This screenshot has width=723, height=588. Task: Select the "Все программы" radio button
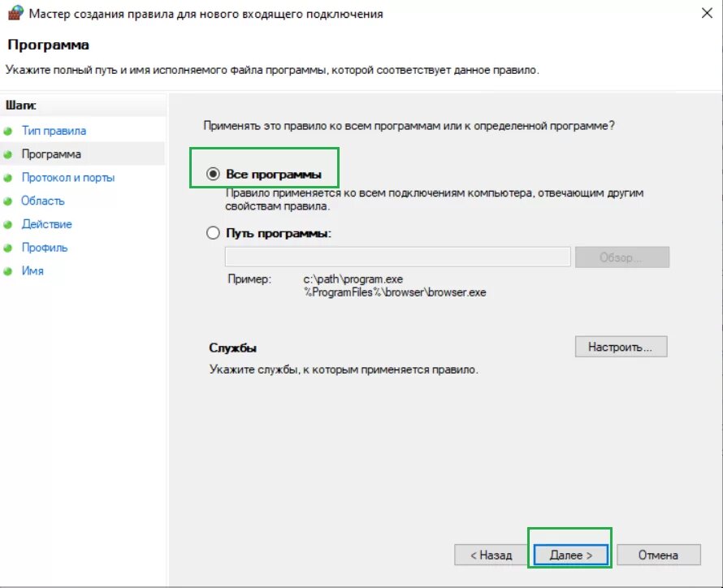pyautogui.click(x=213, y=174)
